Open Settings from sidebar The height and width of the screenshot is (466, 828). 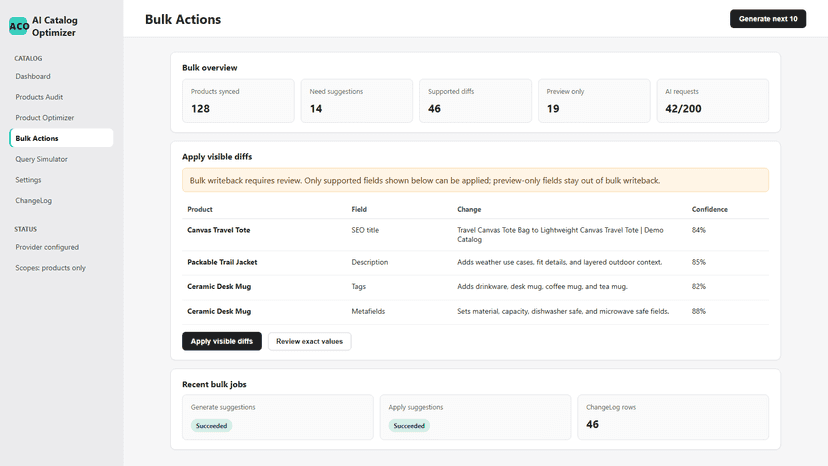pos(28,180)
